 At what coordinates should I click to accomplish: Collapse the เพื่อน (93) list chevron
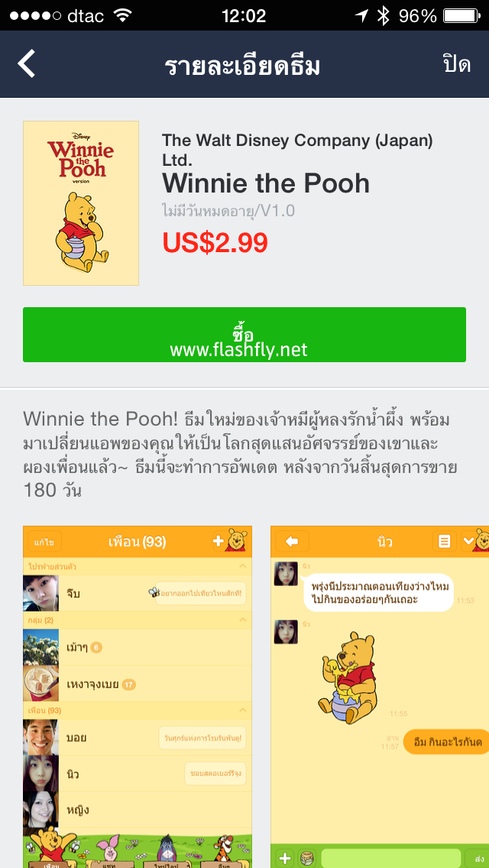(x=242, y=710)
